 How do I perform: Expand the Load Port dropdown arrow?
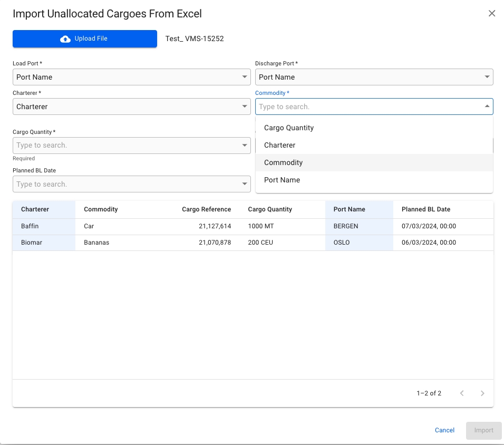[x=245, y=77]
